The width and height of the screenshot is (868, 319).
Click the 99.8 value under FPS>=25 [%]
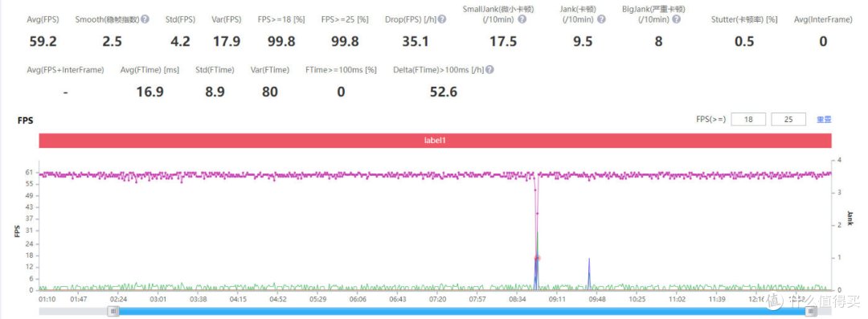(345, 42)
